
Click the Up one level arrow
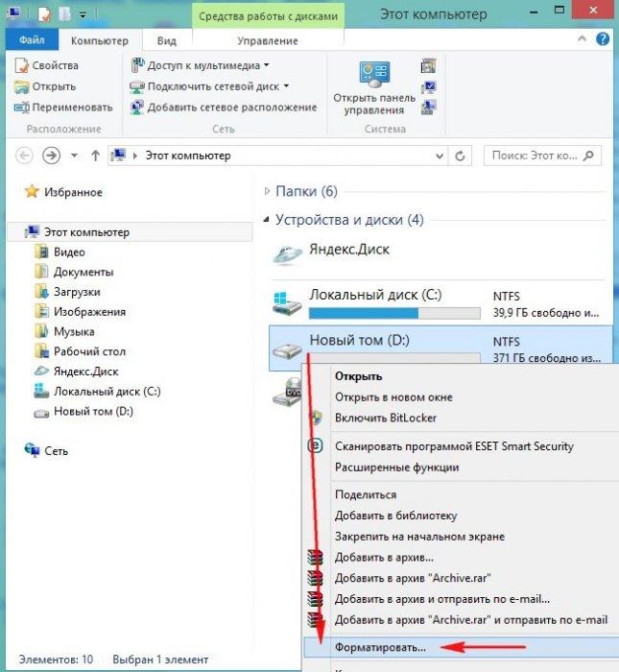coord(96,156)
